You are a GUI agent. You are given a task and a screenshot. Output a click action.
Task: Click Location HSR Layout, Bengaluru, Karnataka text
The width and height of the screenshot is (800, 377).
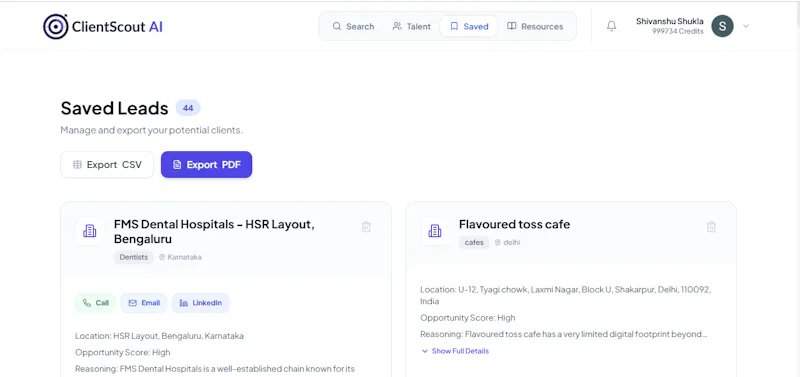[159, 336]
